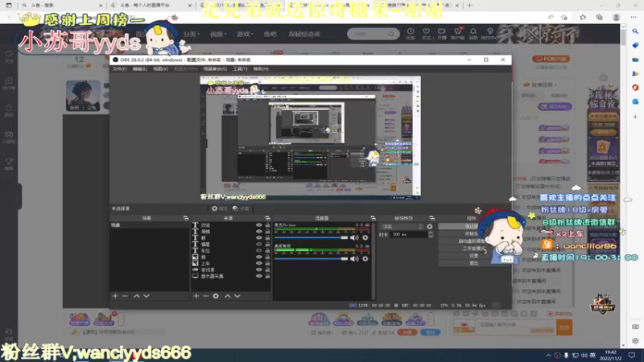Toggle visibility of 游戏源 source

(258, 269)
